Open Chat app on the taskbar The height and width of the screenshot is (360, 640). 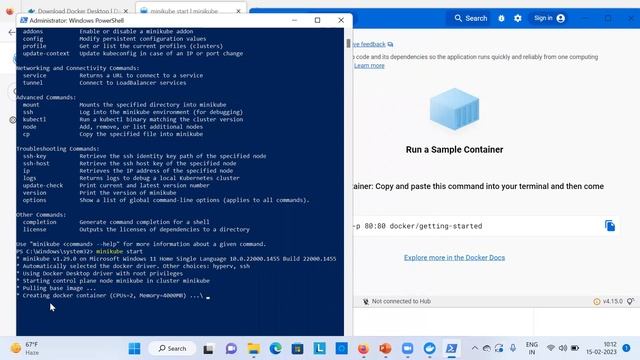(x=231, y=349)
